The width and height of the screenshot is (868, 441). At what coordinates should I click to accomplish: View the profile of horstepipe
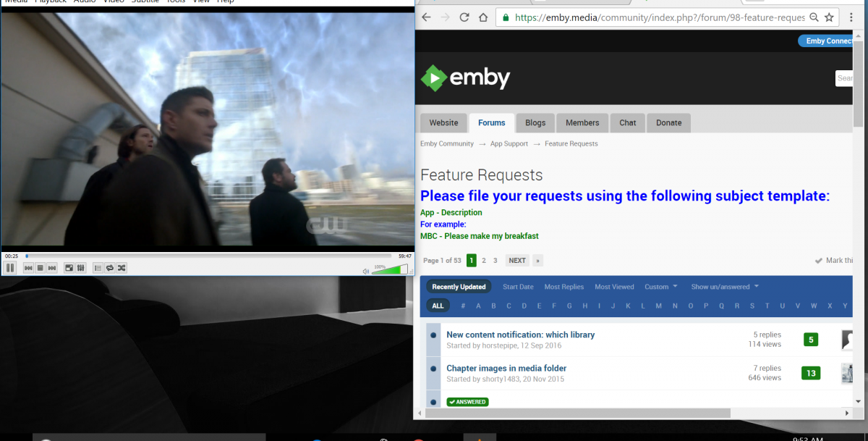502,346
